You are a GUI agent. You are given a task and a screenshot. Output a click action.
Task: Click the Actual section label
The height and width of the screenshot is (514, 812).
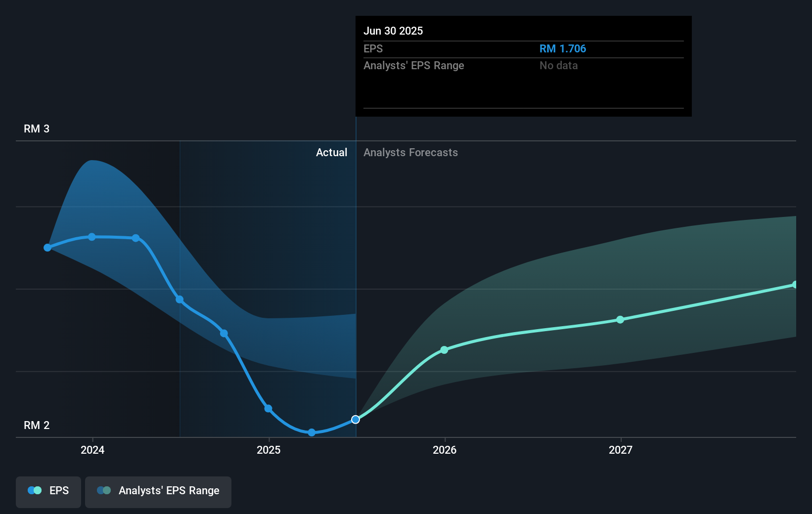[x=331, y=152]
